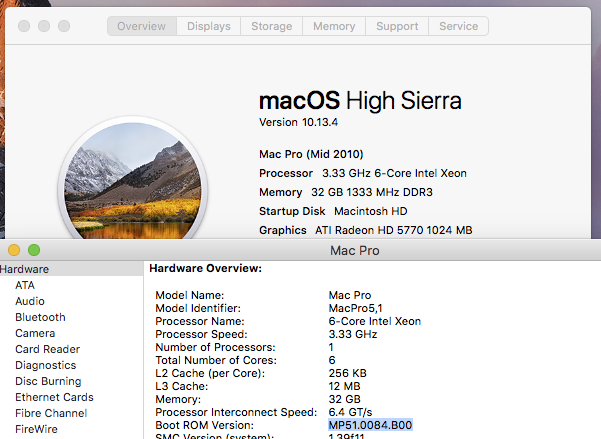Click the Processor 3.33 GHz 6-Core line
The width and height of the screenshot is (601, 439).
click(x=363, y=173)
